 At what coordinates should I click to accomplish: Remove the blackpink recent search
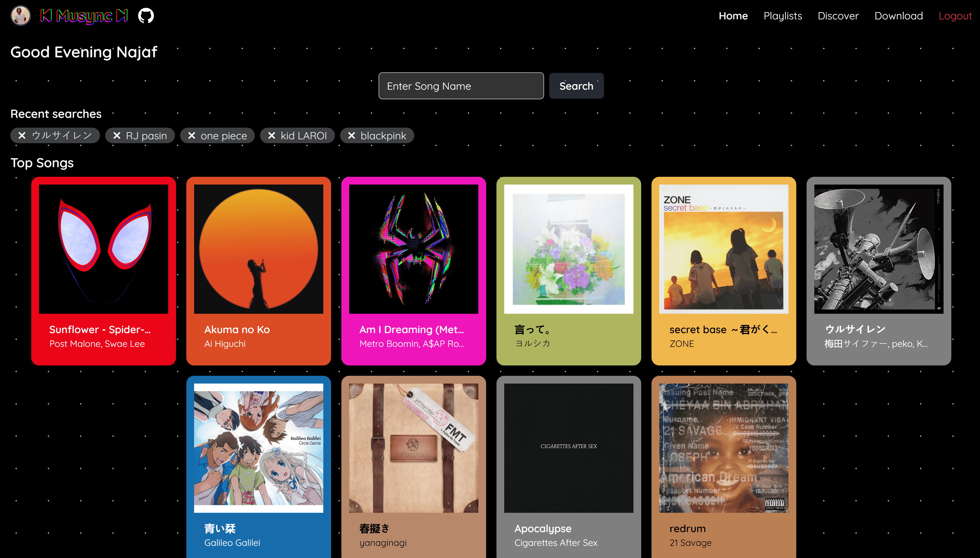click(351, 136)
